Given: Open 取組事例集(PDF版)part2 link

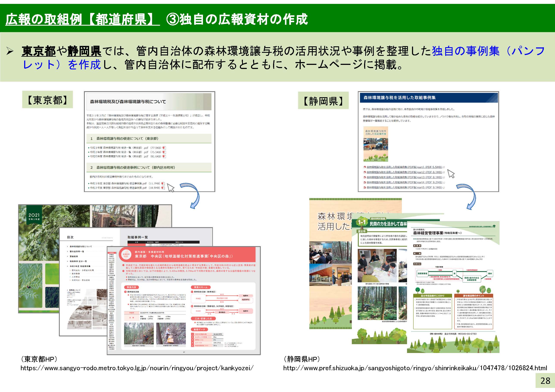Looking at the screenshot, I should (404, 172).
